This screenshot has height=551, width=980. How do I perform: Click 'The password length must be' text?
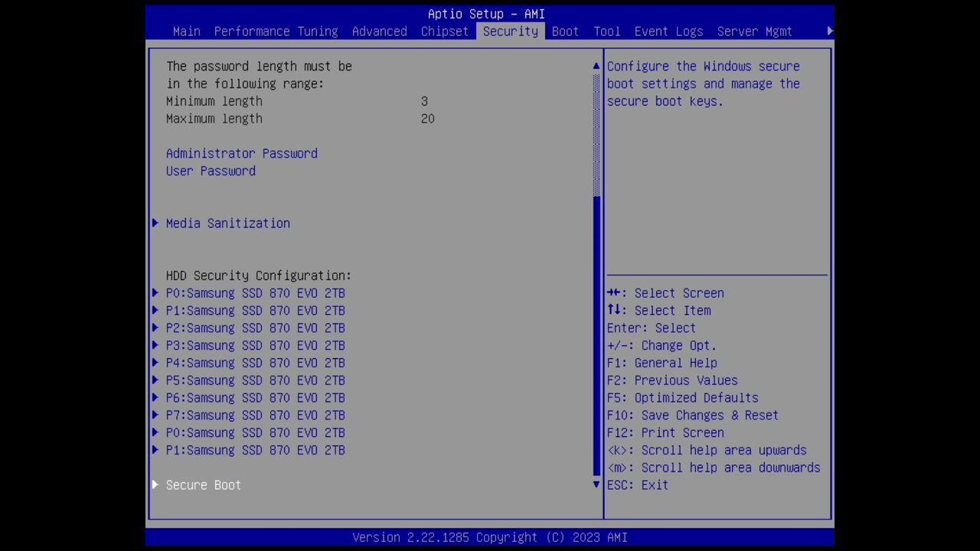click(x=259, y=67)
